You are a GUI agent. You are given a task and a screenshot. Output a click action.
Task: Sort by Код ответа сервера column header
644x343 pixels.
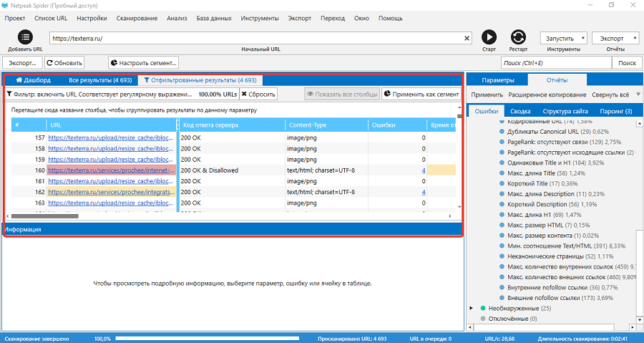232,125
